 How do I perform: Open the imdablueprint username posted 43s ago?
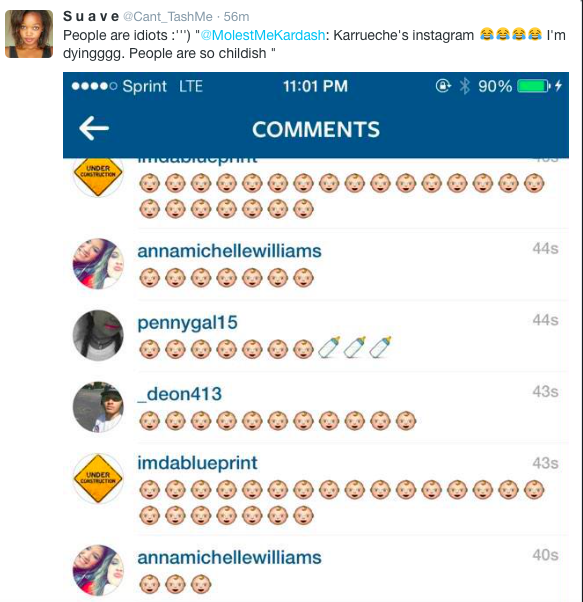[197, 463]
